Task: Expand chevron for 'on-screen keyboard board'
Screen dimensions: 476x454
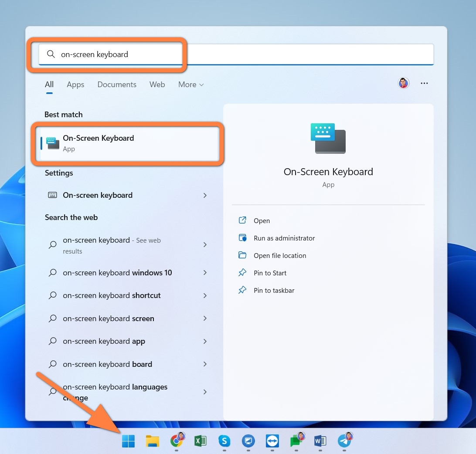Action: 205,364
